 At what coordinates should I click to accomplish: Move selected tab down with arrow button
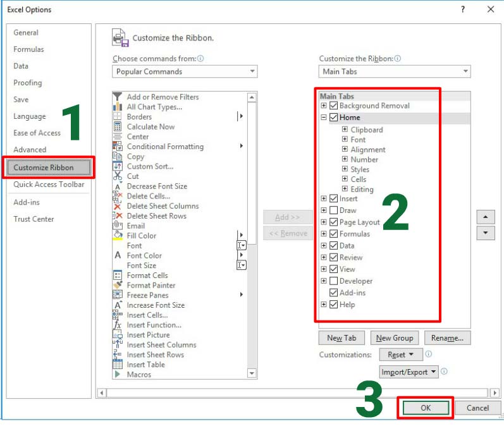(486, 233)
